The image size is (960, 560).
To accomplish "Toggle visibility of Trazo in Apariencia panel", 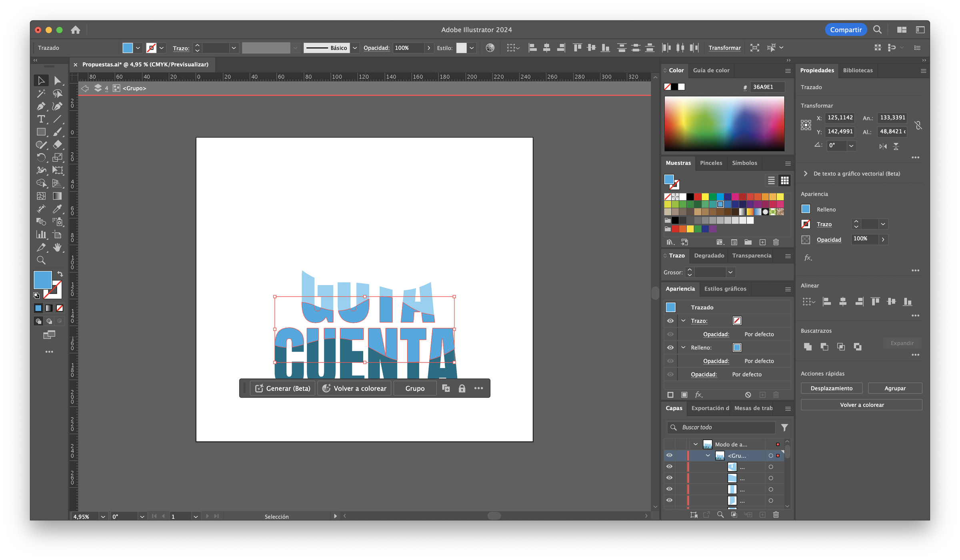I will [670, 321].
